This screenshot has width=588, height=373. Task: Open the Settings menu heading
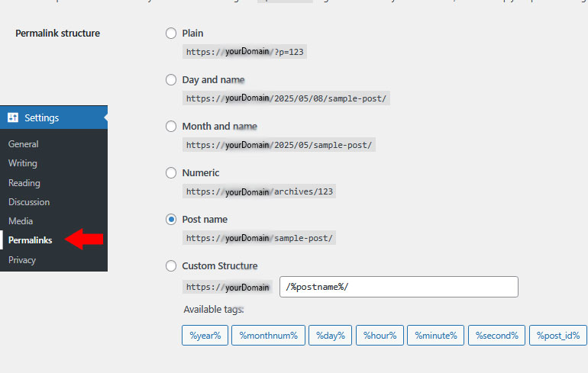[53, 117]
